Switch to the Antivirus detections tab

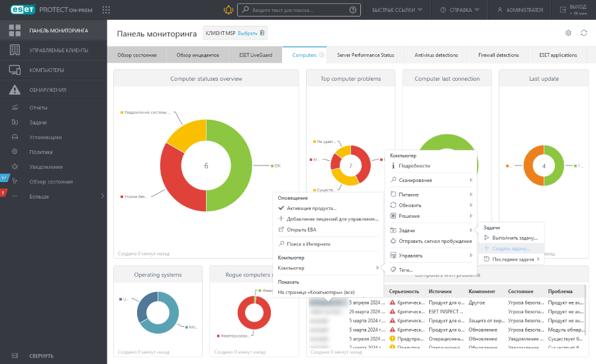[x=434, y=56]
